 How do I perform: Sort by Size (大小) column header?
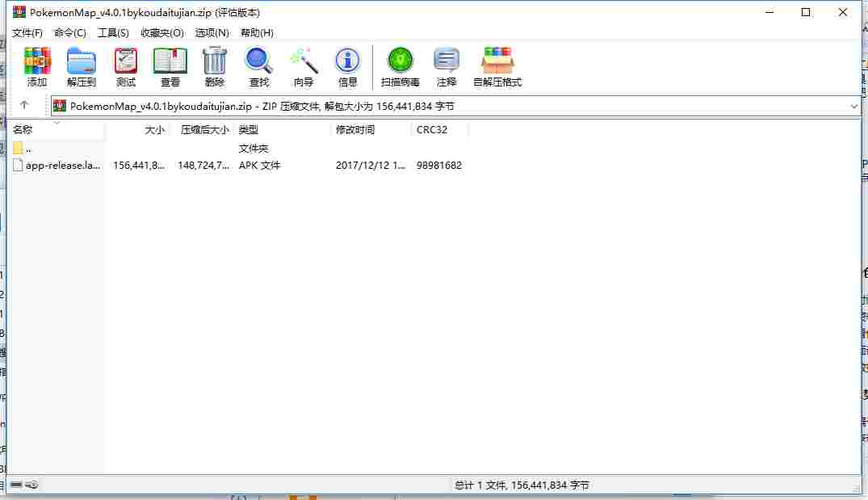[138, 129]
